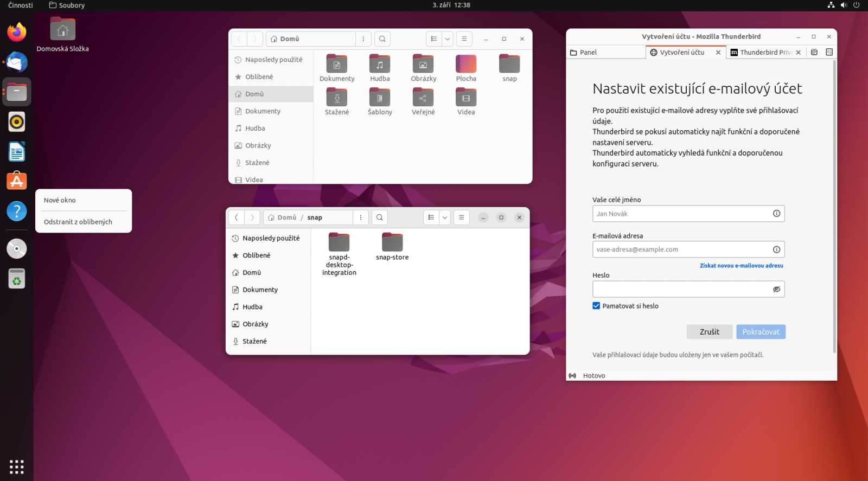Open snap-store folder
The height and width of the screenshot is (481, 868).
(392, 247)
